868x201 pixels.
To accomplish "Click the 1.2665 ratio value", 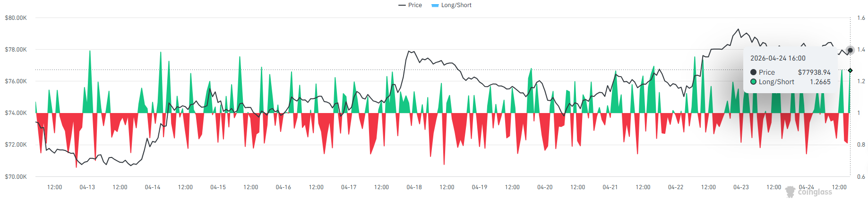I will [x=820, y=82].
